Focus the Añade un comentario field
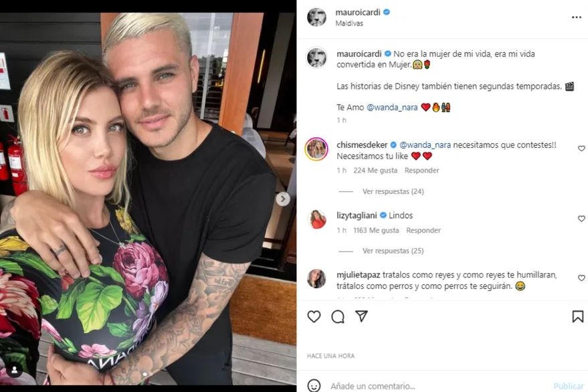Image resolution: width=588 pixels, height=392 pixels. pos(439,386)
